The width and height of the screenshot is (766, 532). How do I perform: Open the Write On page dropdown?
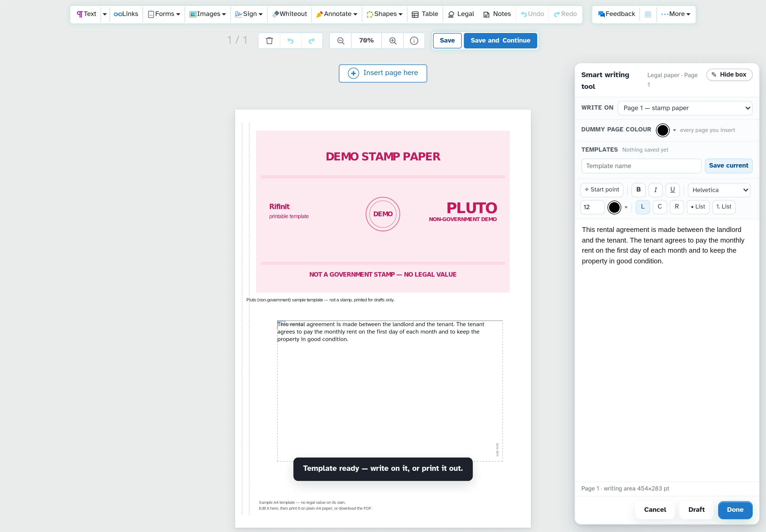point(685,108)
